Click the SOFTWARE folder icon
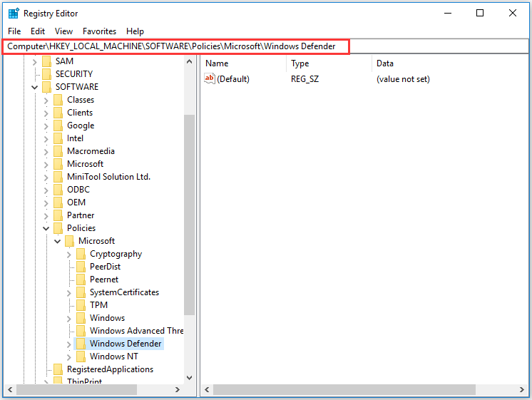The image size is (532, 400). [x=46, y=87]
